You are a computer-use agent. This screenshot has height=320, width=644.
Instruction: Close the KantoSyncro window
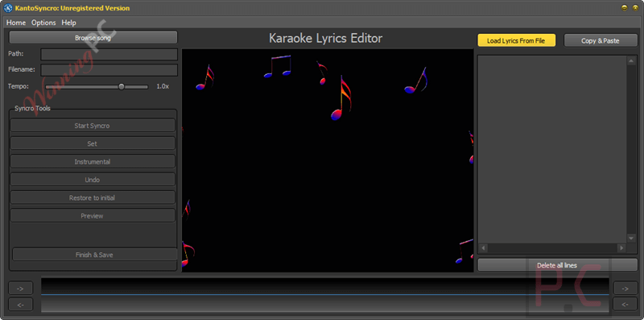(634, 8)
